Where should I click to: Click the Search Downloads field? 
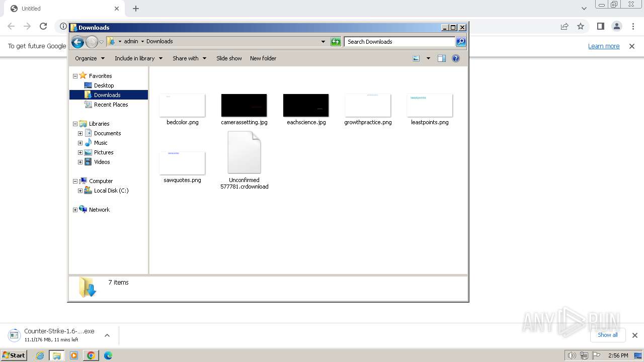click(x=400, y=42)
